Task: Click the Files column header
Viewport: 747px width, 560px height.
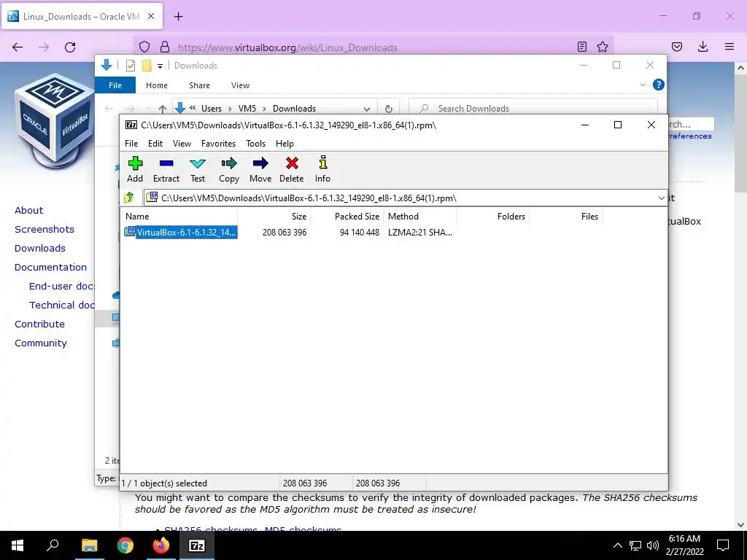Action: point(589,216)
